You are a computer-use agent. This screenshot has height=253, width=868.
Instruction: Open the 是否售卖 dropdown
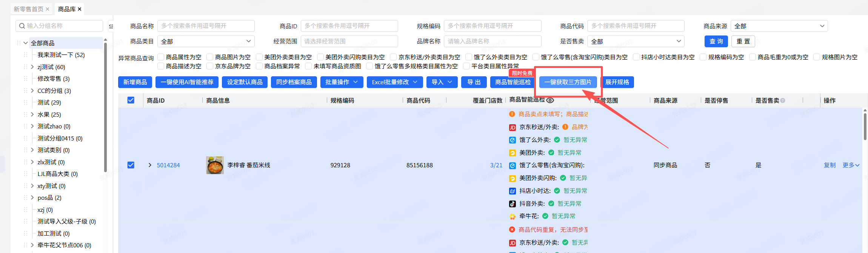(x=636, y=41)
